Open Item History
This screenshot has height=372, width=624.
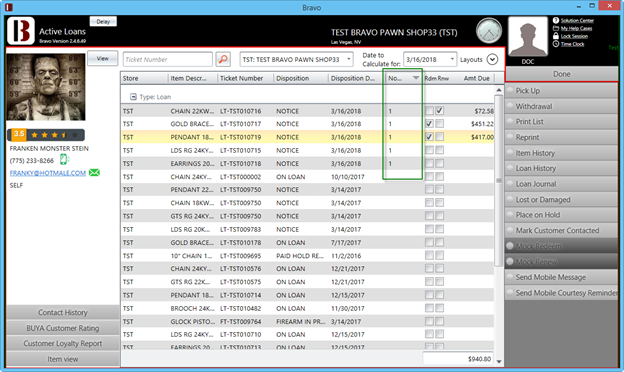562,153
